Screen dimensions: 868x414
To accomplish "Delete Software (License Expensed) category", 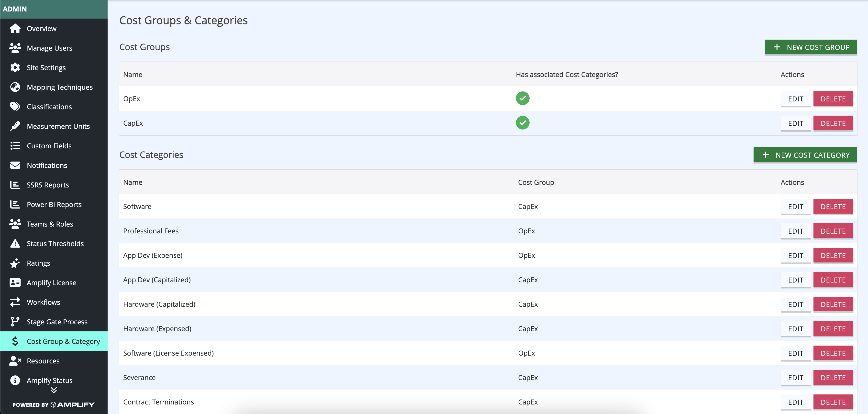I will (833, 353).
